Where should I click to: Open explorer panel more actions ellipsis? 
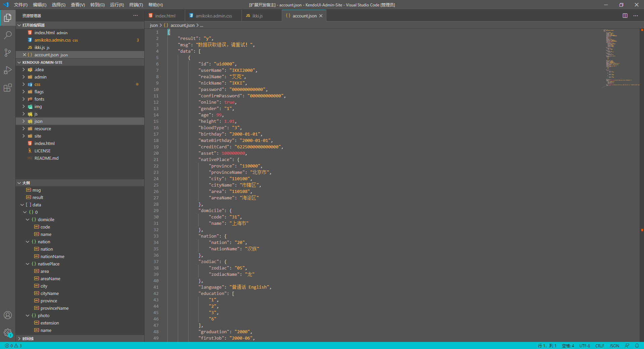[x=136, y=15]
